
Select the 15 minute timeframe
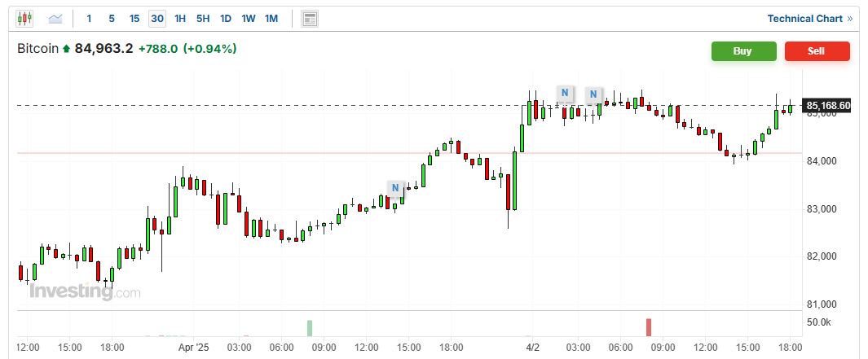[134, 18]
